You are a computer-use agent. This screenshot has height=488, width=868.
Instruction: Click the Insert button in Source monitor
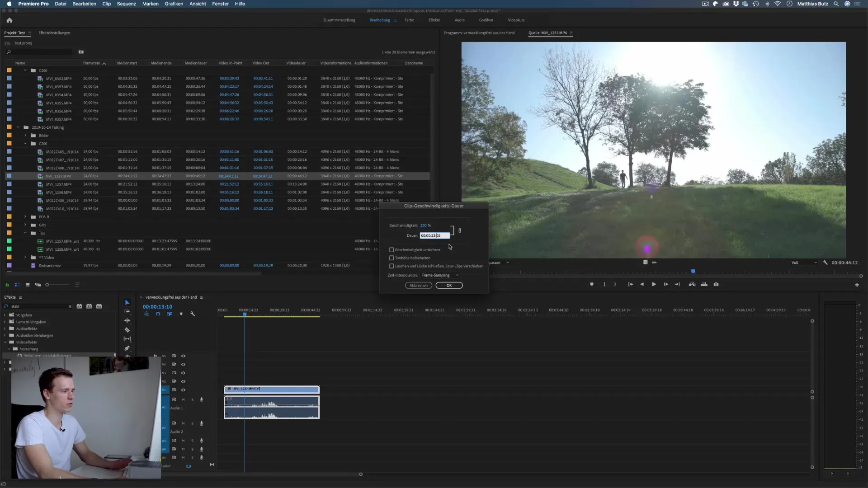coord(692,284)
